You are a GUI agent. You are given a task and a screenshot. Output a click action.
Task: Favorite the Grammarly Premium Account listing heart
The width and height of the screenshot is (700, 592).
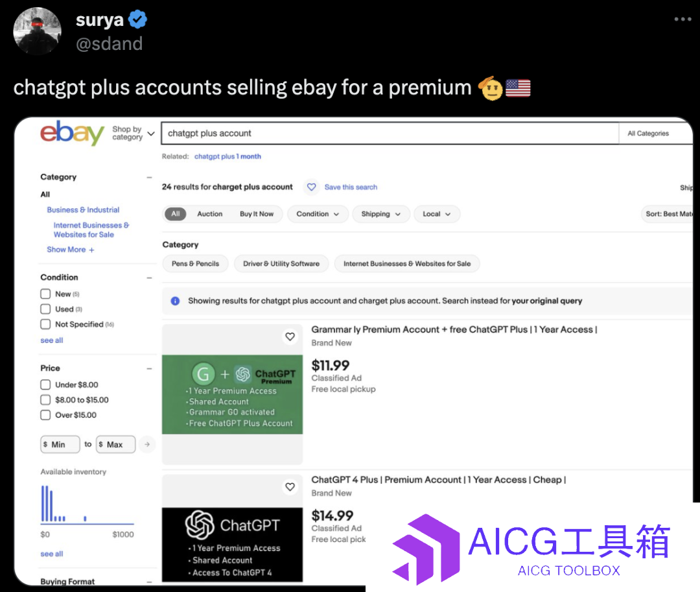pyautogui.click(x=290, y=337)
